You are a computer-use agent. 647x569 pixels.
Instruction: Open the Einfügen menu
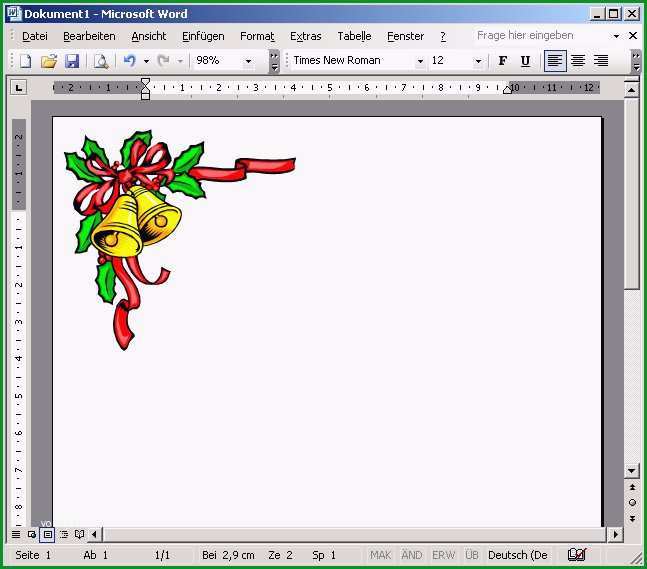tap(203, 36)
